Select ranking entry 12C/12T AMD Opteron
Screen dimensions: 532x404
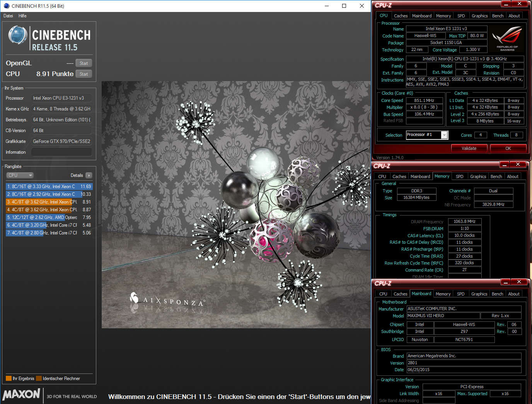click(49, 217)
